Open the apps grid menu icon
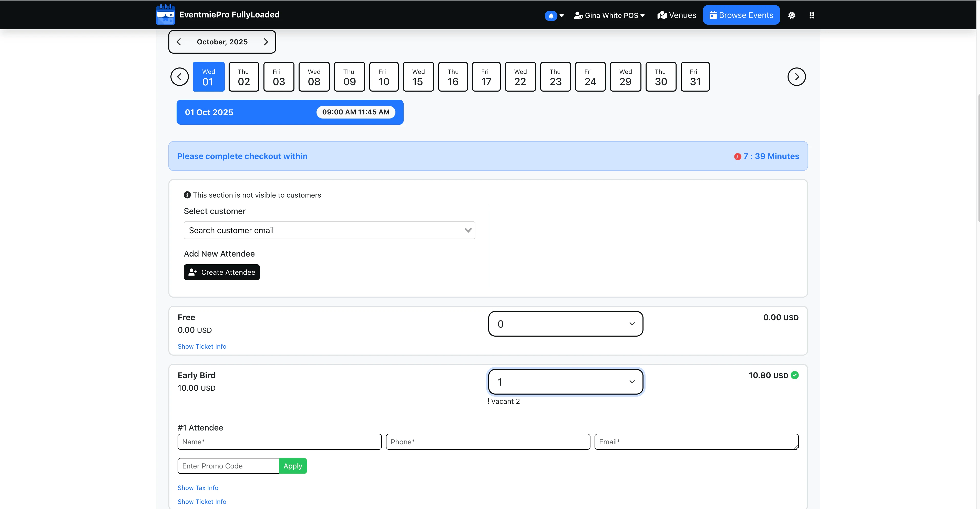Screen dimensions: 980x509 click(811, 15)
